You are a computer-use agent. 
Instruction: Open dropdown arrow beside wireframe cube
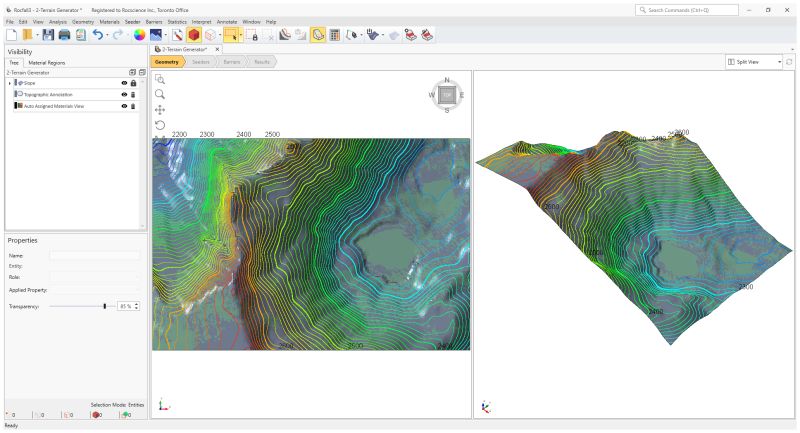(x=220, y=35)
